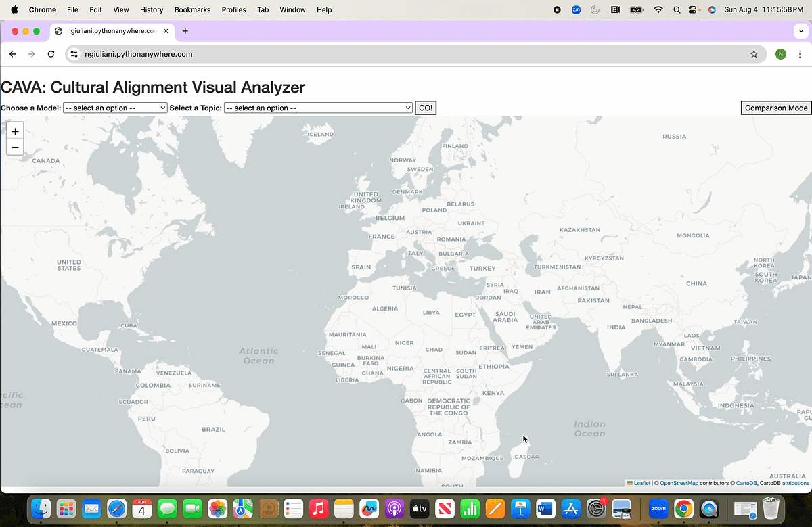Open System Settings from the dock
This screenshot has width=812, height=527.
[596, 508]
